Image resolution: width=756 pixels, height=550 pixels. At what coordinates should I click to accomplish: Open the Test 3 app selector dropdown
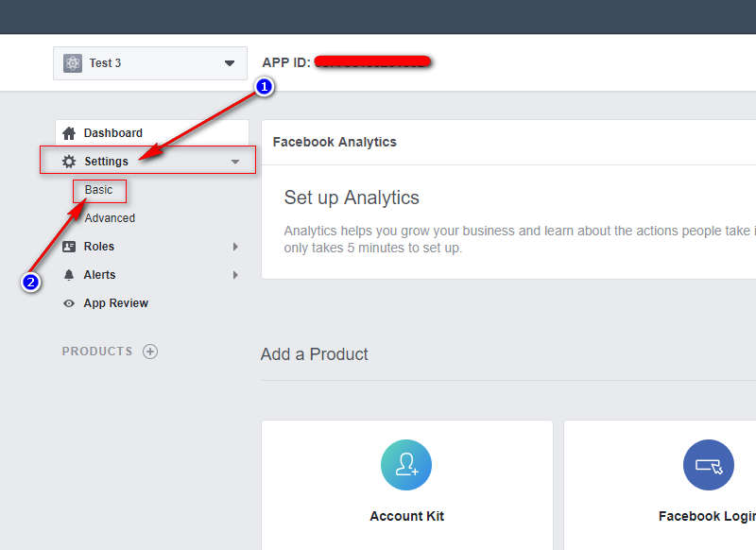point(229,63)
